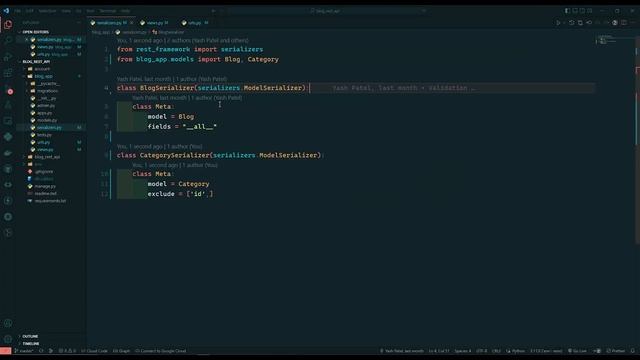Image resolution: width=640 pixels, height=360 pixels.
Task: Open requirements.txt in the file tree
Action: pyautogui.click(x=50, y=201)
